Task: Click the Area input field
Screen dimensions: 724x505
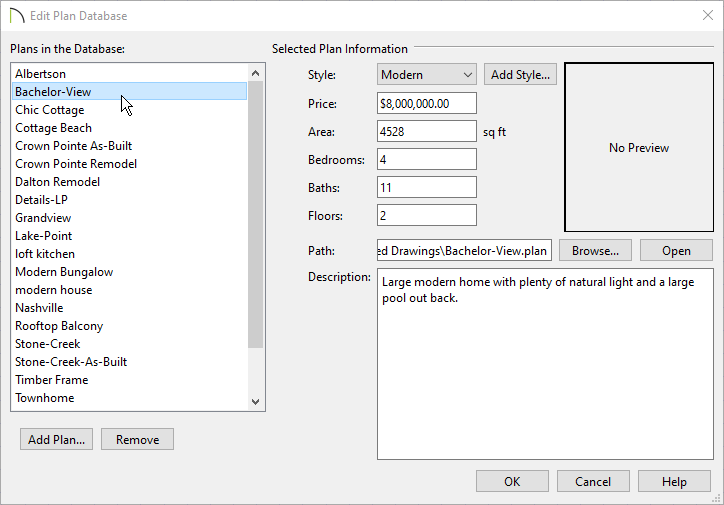Action: tap(427, 131)
